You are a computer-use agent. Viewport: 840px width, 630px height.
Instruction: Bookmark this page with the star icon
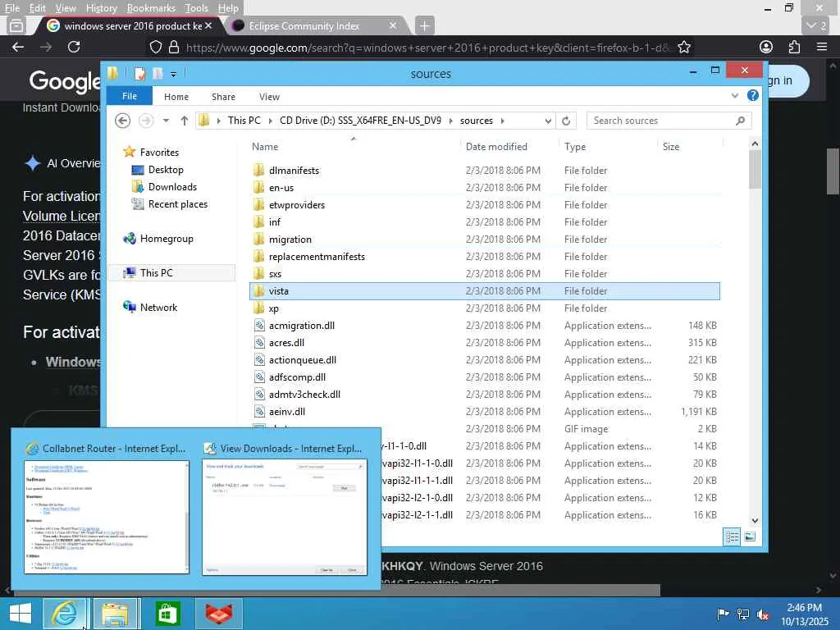(684, 47)
